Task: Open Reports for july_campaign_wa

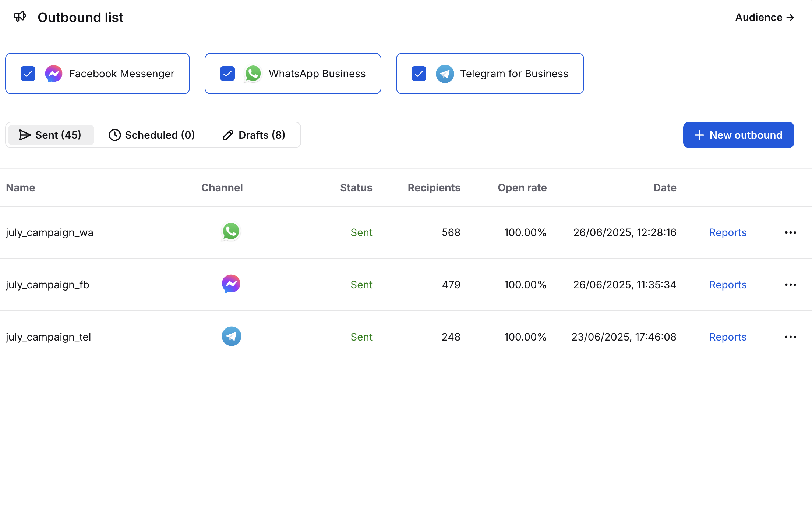Action: pyautogui.click(x=728, y=232)
